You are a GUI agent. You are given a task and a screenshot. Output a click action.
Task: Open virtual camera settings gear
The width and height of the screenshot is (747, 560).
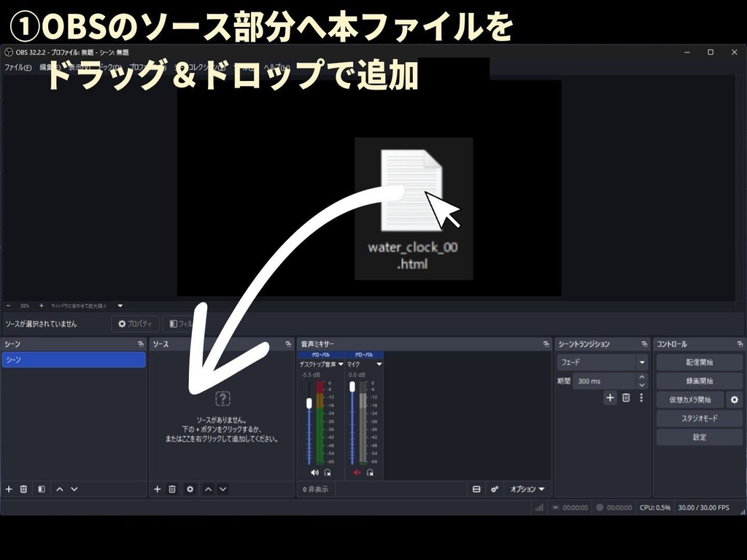[735, 400]
